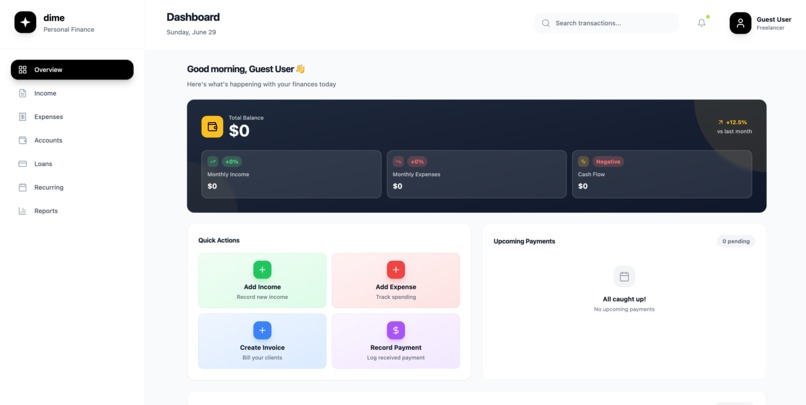Click the +12.5% trend arrow icon
Screen dimensions: 806x405
[x=720, y=122]
